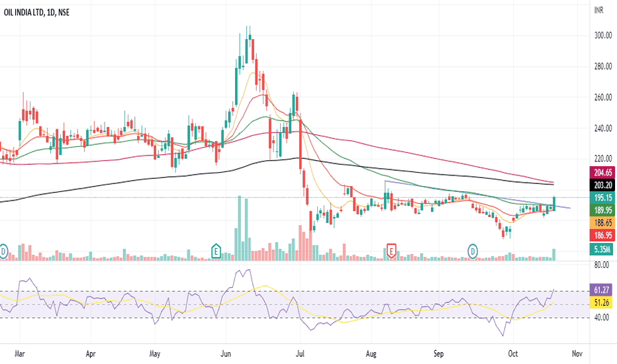Click the Mar date axis label
This screenshot has width=617, height=364.
pyautogui.click(x=20, y=354)
